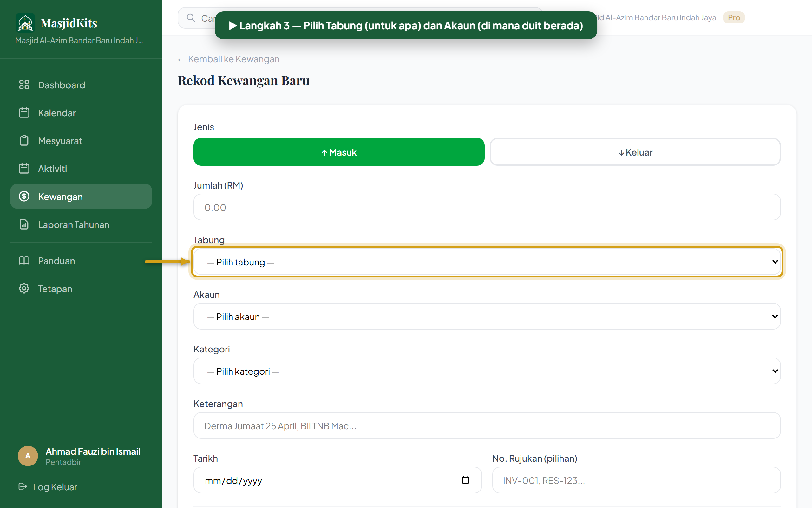
Task: Click the user avatar letter A
Action: pos(28,456)
